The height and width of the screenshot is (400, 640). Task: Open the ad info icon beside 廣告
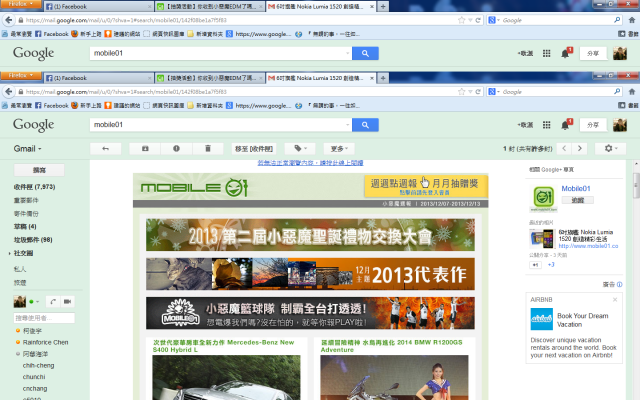tap(620, 284)
